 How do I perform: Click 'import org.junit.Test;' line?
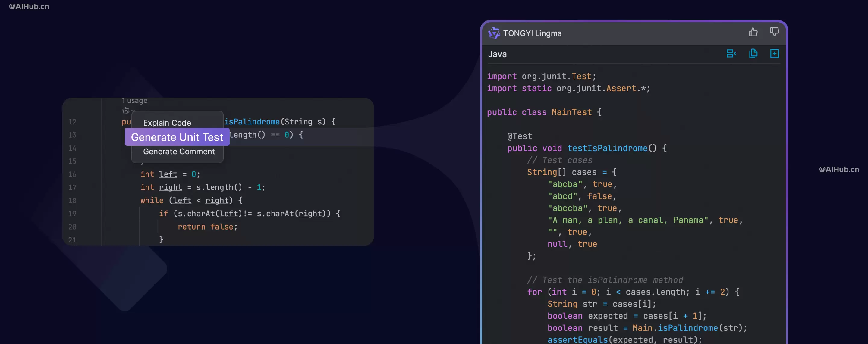(542, 77)
